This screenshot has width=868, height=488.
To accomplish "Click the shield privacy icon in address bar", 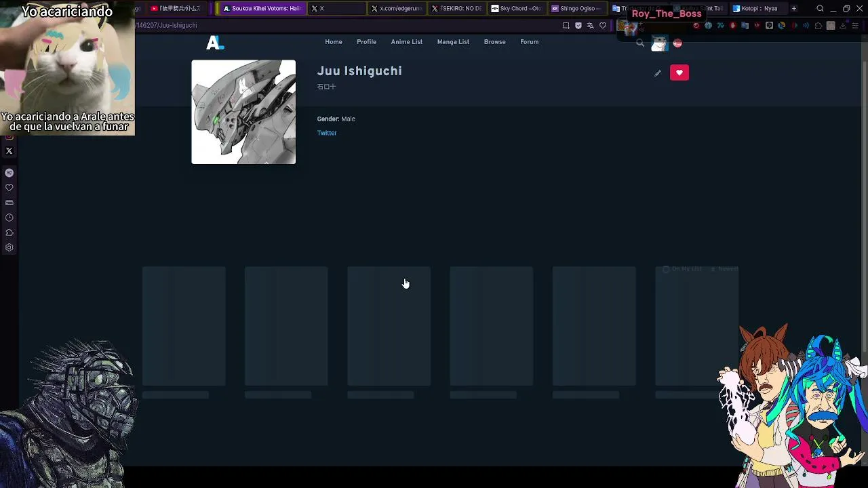I will pyautogui.click(x=578, y=26).
